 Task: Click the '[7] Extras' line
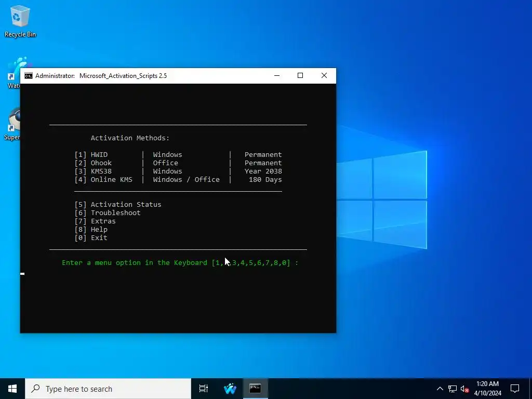pyautogui.click(x=95, y=221)
